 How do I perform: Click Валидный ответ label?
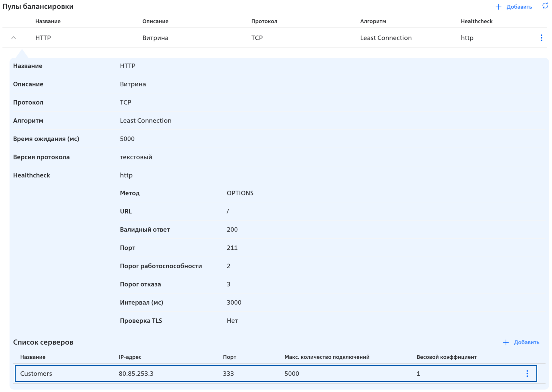(145, 229)
